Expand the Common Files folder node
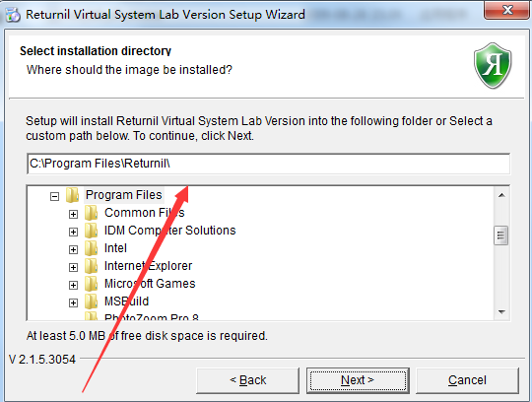 click(x=73, y=214)
